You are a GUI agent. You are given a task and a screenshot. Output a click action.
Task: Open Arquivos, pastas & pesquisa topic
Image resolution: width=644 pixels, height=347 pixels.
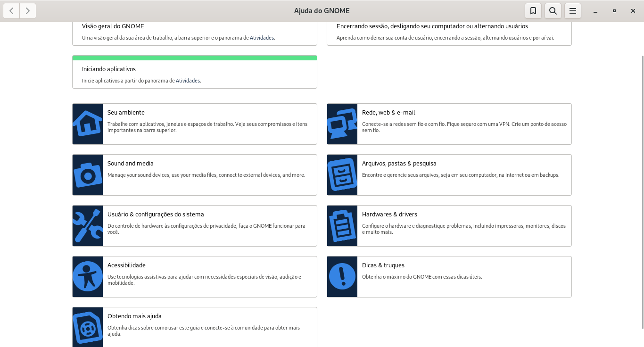click(449, 175)
